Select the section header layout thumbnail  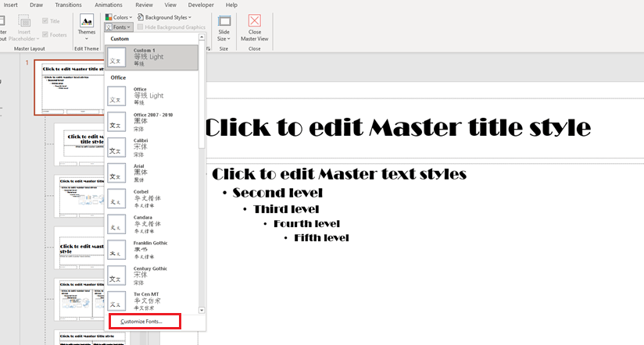[80, 247]
